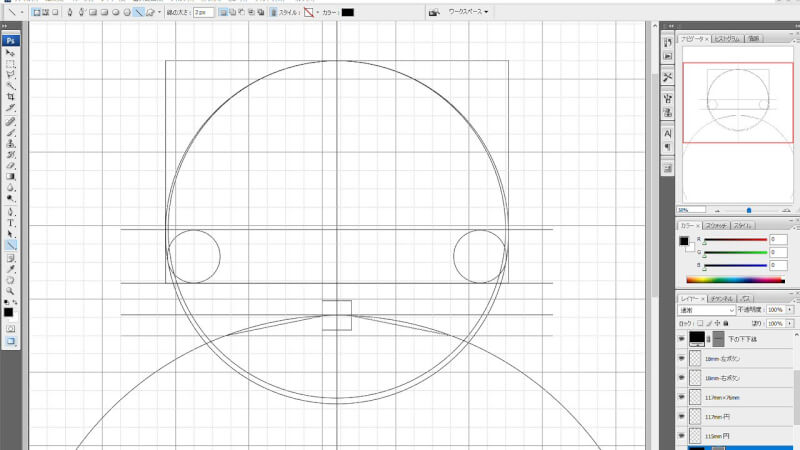This screenshot has height=450, width=800.
Task: Select the Magic Wand tool
Action: [10, 86]
